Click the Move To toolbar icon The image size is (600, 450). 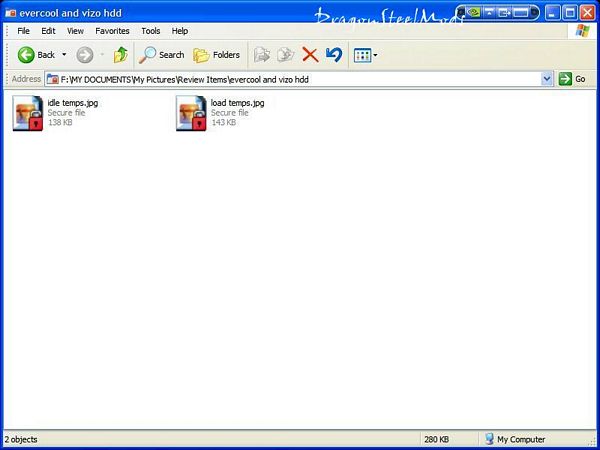(x=262, y=55)
